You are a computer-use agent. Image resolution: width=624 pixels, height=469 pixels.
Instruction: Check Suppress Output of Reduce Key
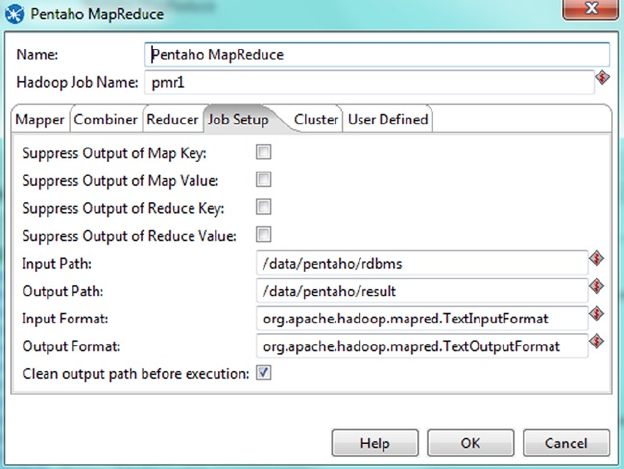tap(263, 207)
